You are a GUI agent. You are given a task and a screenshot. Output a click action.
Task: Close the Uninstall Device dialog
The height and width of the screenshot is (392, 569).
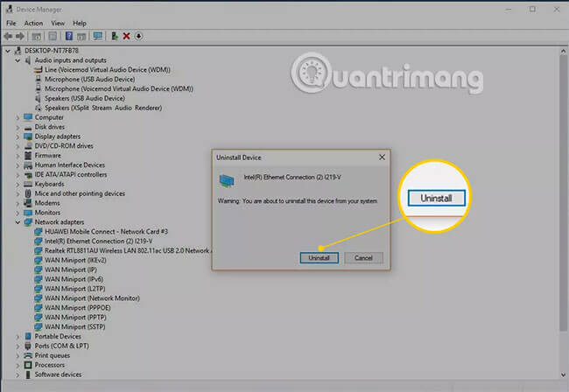point(382,157)
